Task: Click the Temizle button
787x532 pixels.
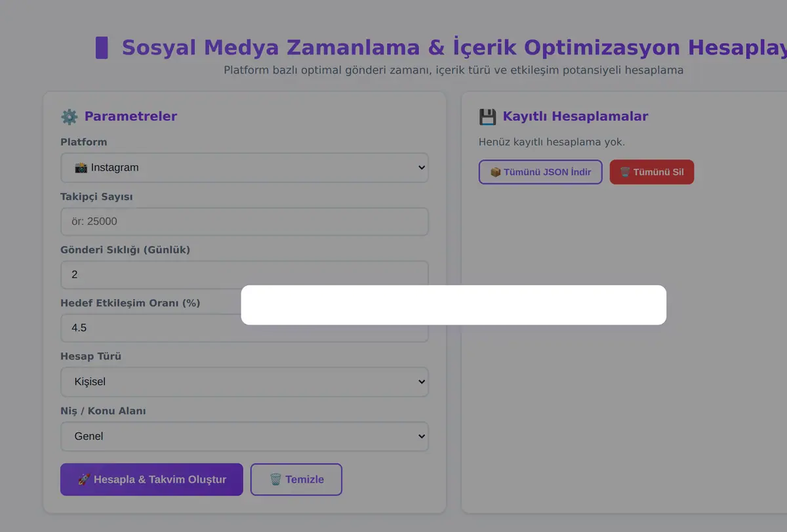Action: point(296,480)
